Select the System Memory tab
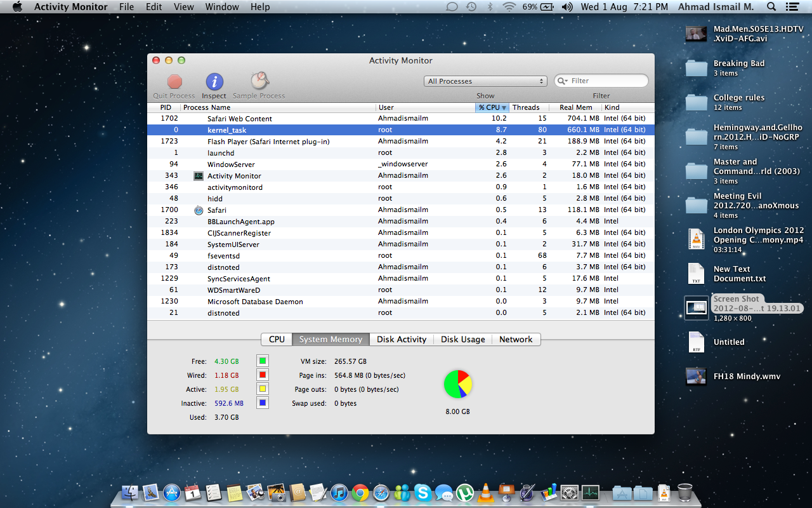 331,340
